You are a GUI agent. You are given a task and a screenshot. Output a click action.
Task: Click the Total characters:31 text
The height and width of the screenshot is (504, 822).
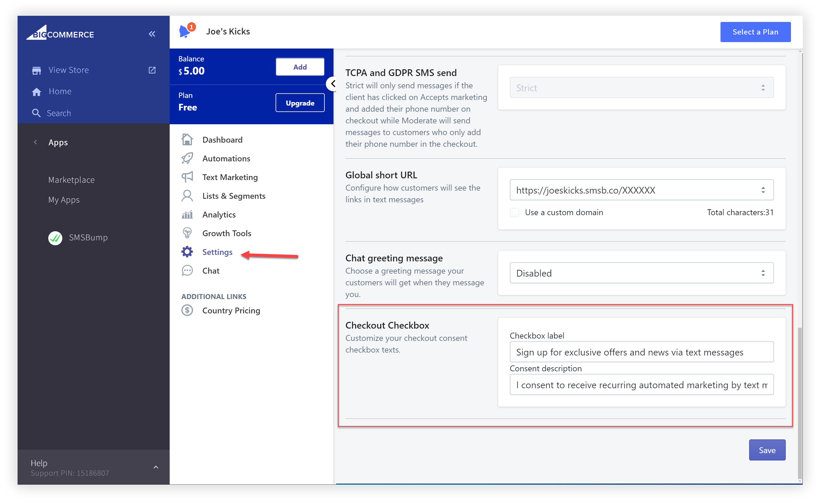point(740,212)
